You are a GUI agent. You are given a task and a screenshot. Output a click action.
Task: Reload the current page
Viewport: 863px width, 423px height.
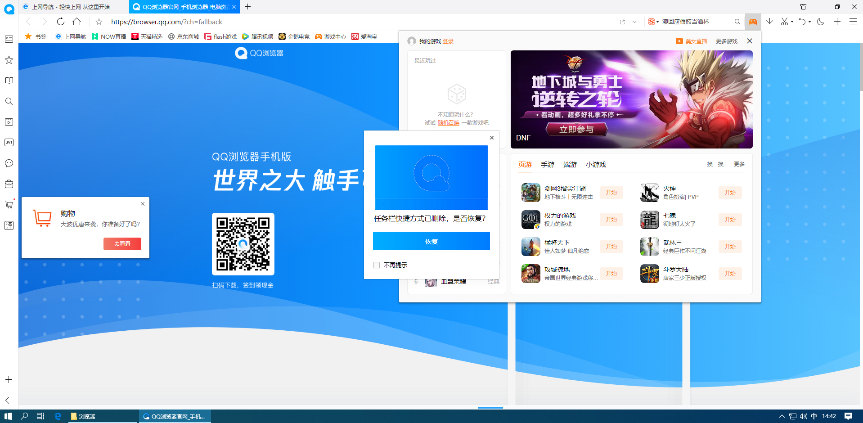tap(61, 21)
